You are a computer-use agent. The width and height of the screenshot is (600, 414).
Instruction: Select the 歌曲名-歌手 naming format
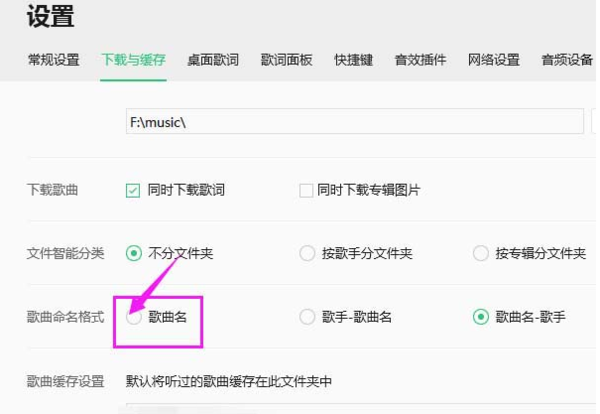coord(481,317)
